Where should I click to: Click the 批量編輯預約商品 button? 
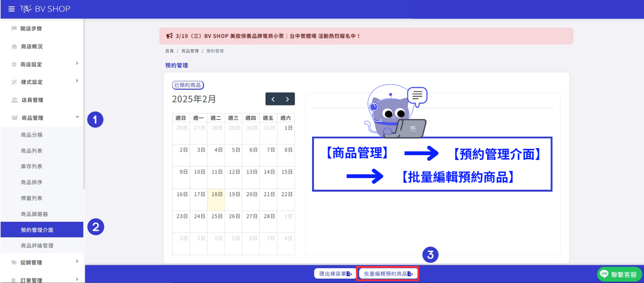[388, 274]
